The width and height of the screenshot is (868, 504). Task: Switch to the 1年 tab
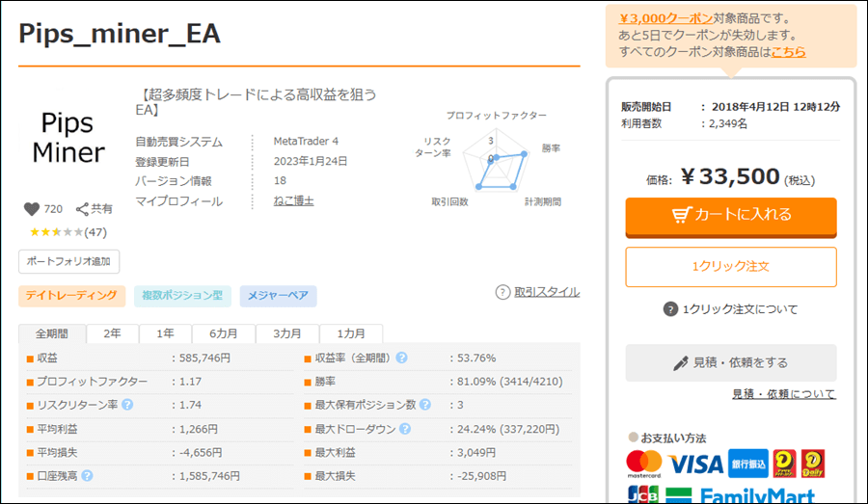165,333
